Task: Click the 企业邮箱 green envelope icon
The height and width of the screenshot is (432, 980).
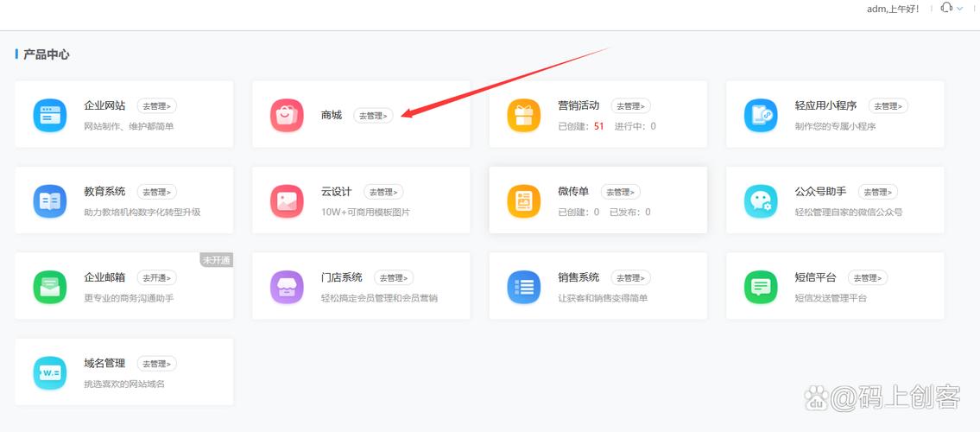Action: pos(49,287)
